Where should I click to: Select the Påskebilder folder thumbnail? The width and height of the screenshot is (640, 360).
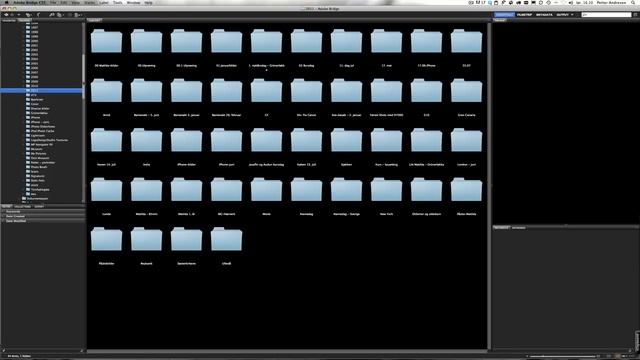coord(106,239)
